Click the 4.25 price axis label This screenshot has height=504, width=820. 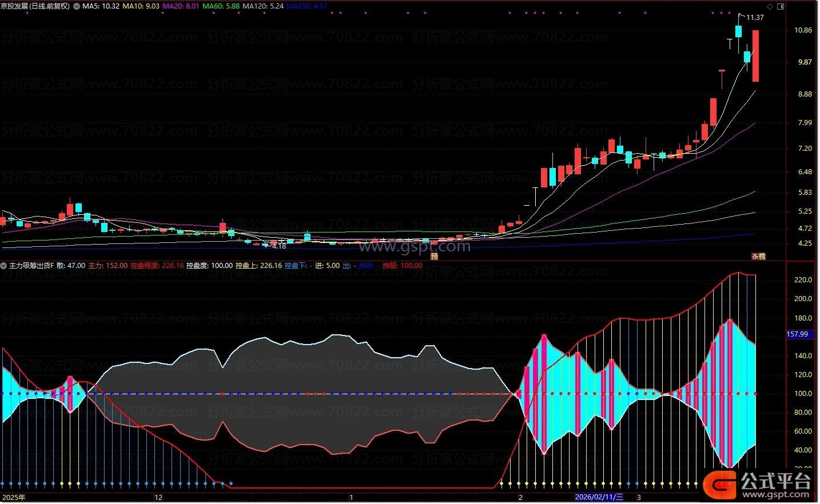[x=805, y=243]
